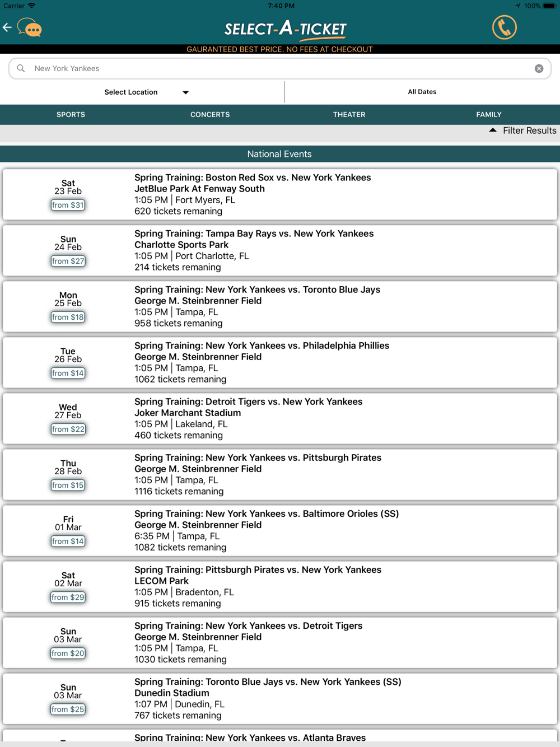Image resolution: width=560 pixels, height=747 pixels.
Task: Switch to the FAMILY tab
Action: [489, 114]
